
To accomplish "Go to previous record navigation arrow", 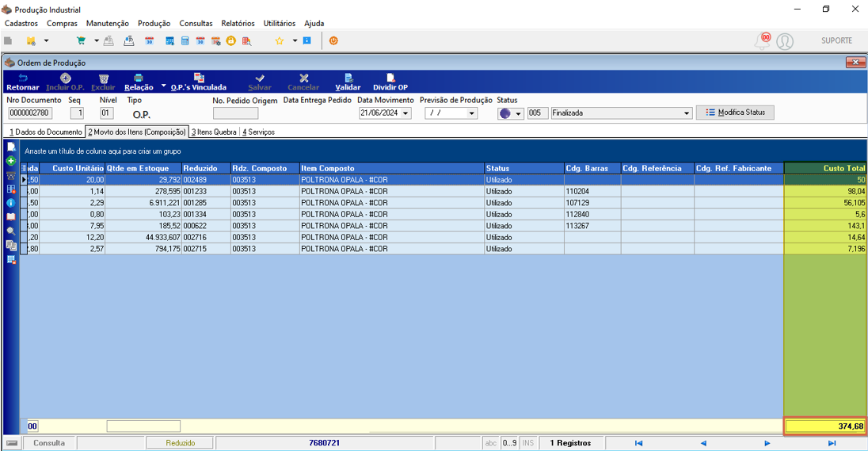I will [x=703, y=443].
